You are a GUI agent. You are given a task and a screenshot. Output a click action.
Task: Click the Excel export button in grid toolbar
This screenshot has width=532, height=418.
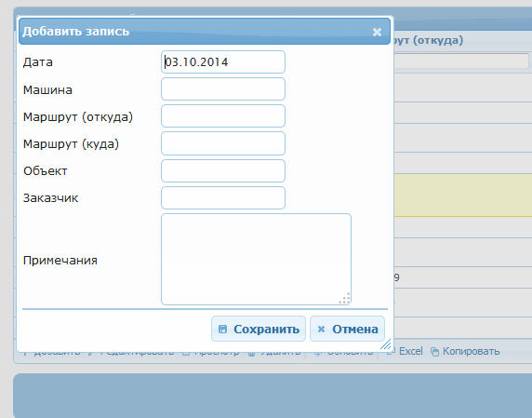pyautogui.click(x=406, y=351)
